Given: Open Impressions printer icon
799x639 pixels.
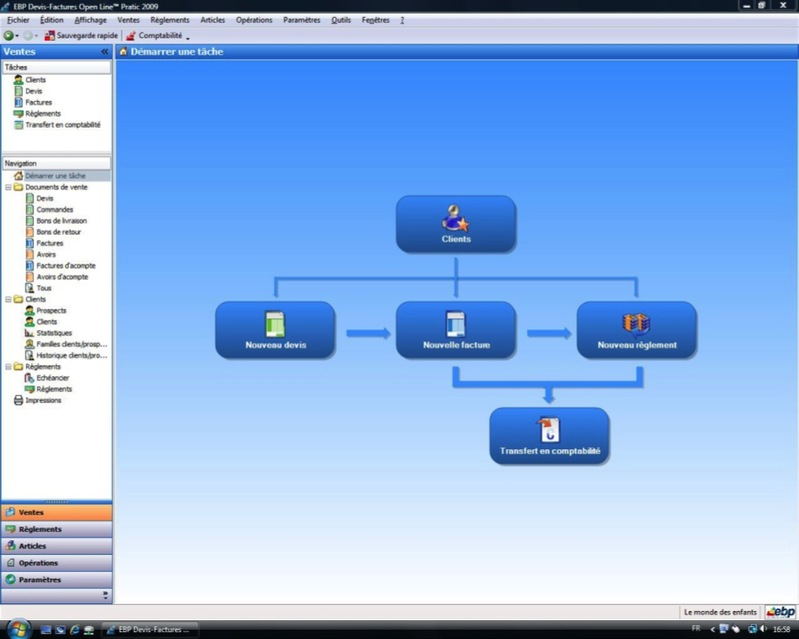Looking at the screenshot, I should pos(18,400).
